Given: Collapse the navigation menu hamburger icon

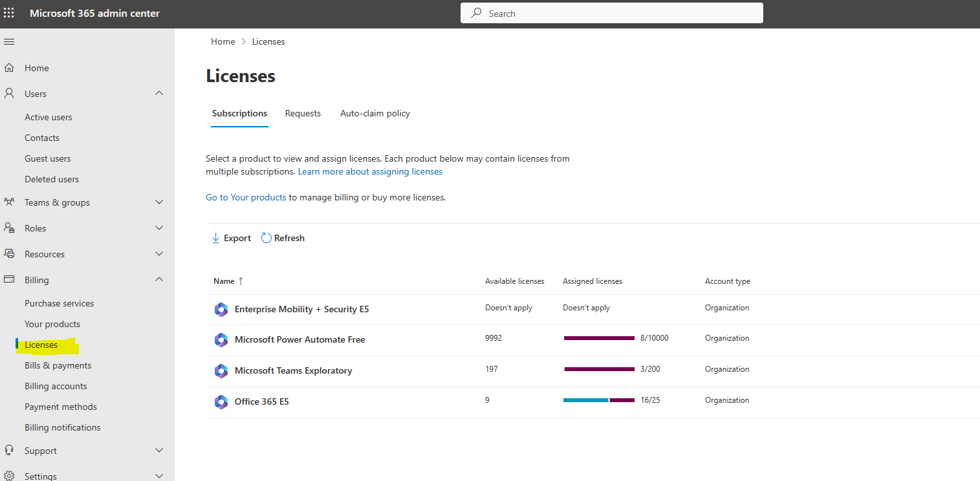Looking at the screenshot, I should [9, 42].
